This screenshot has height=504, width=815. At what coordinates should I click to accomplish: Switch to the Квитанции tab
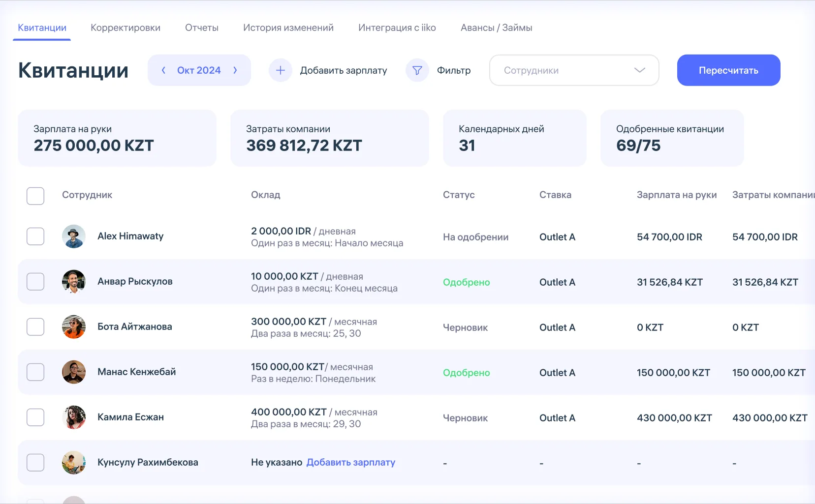[42, 28]
